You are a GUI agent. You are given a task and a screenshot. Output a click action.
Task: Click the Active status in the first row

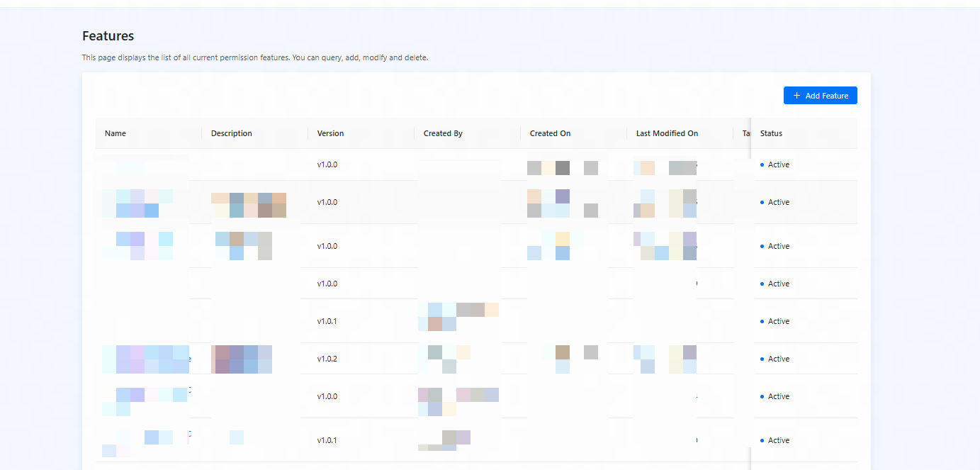779,164
